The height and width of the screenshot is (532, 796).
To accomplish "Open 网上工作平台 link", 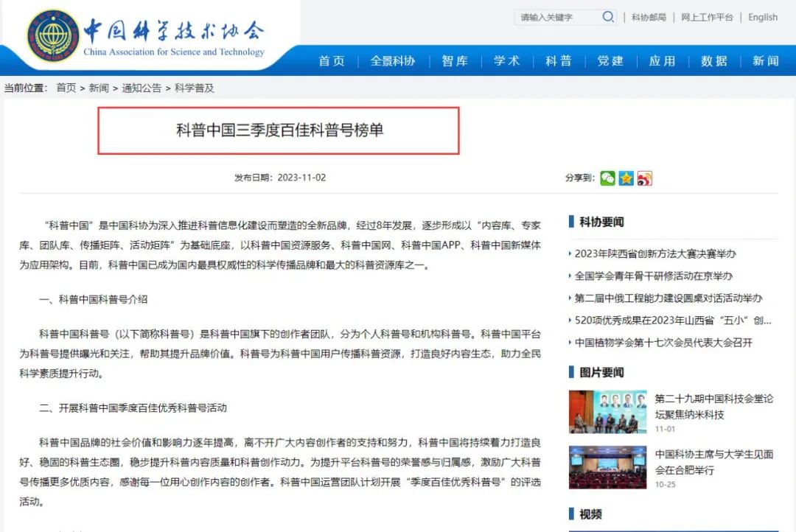I will (707, 17).
